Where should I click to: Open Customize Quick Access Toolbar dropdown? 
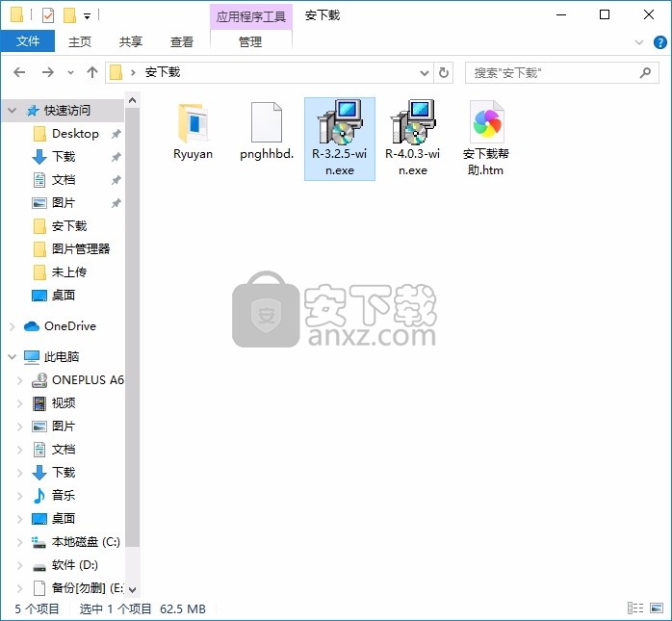tap(87, 16)
